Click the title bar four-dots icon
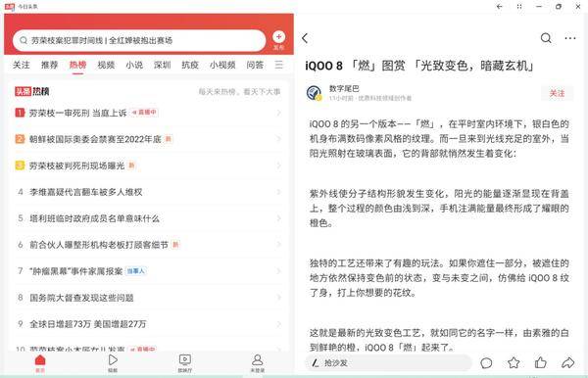588x378 pixels. [519, 7]
